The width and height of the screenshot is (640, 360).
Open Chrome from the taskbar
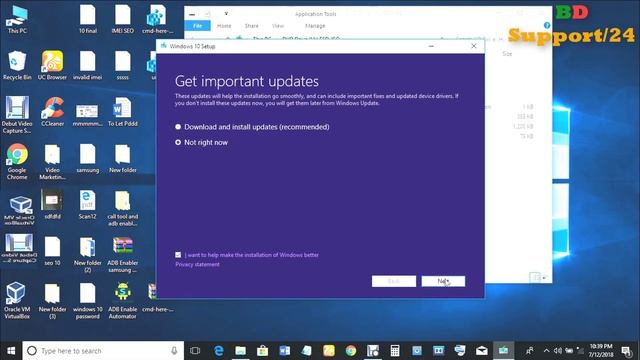(x=351, y=351)
